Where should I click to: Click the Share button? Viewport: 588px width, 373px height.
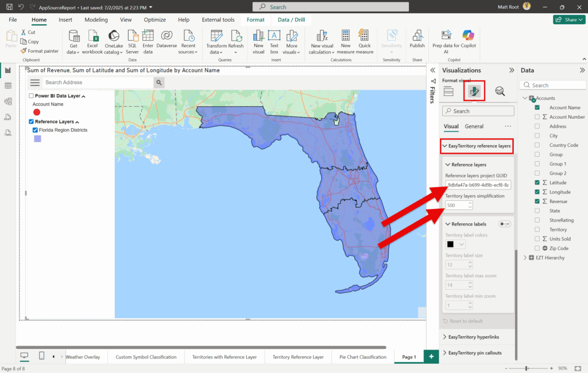(x=569, y=20)
